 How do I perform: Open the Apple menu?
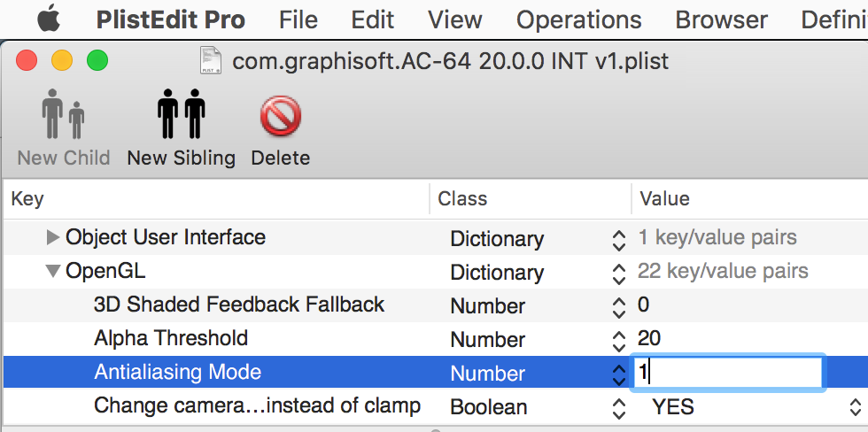pos(48,19)
